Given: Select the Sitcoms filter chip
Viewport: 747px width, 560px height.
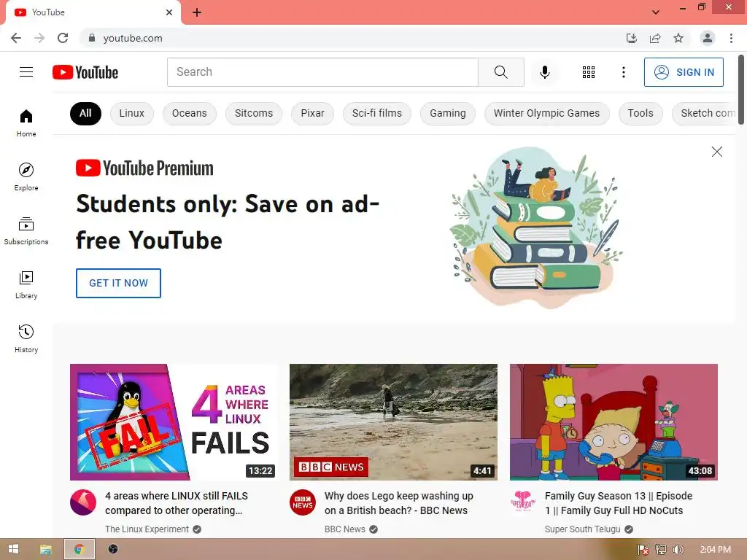Looking at the screenshot, I should click(254, 113).
